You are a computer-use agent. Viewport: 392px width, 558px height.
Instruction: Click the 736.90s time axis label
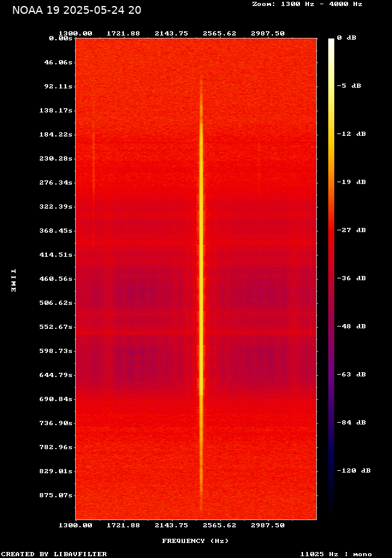click(x=56, y=423)
